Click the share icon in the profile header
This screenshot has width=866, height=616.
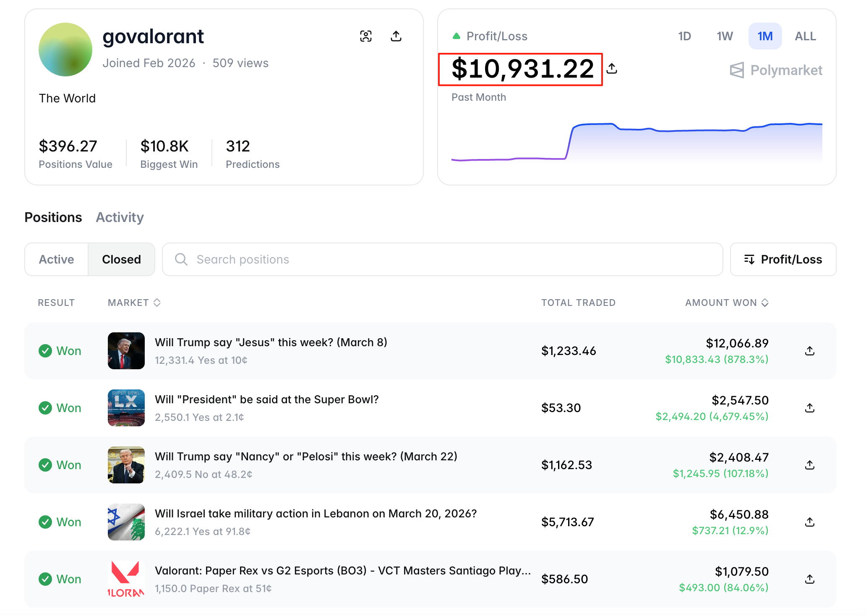point(396,37)
